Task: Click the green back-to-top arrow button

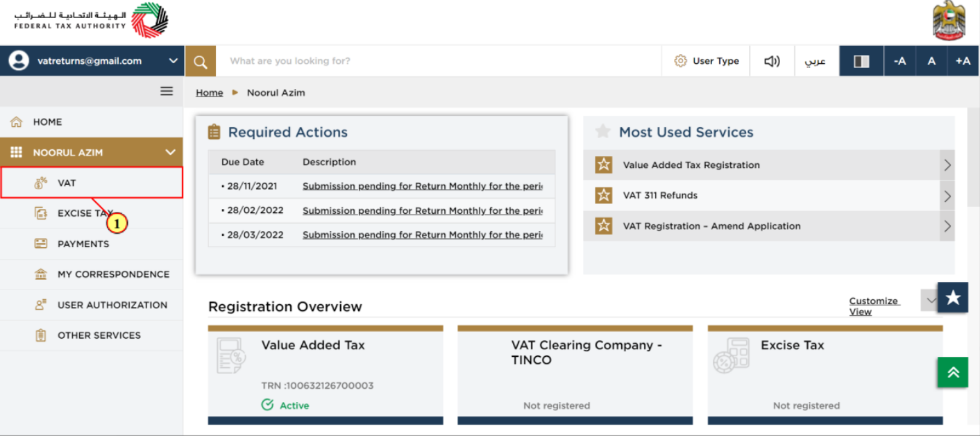Action: (953, 372)
